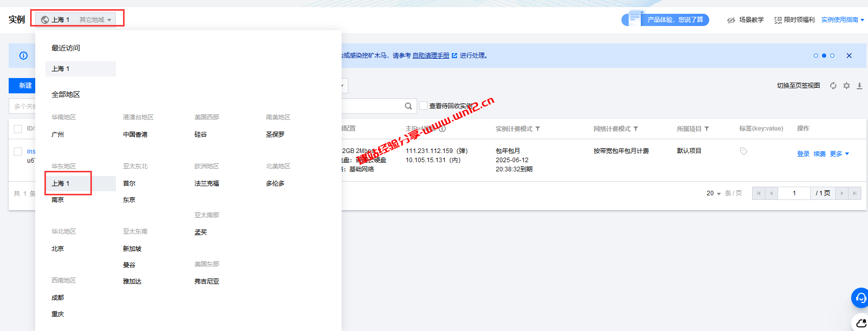Filter by 网络计费模式 column

[635, 129]
